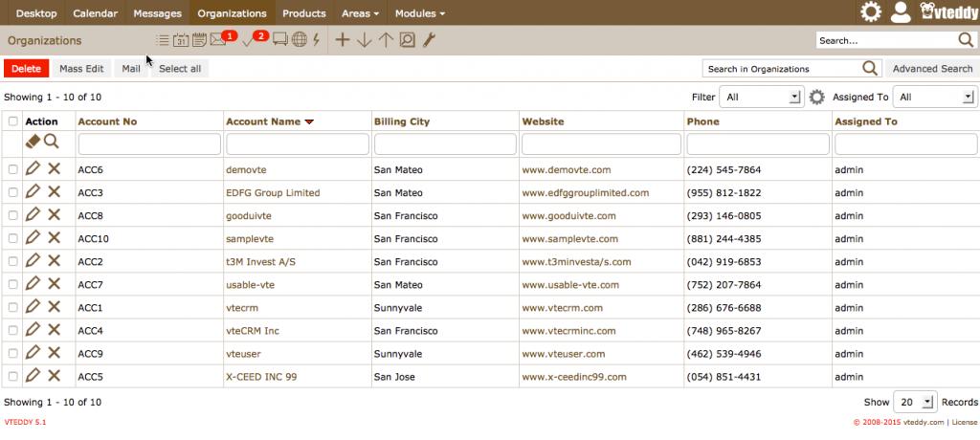The image size is (980, 440).
Task: Click delete X for samplevte row
Action: 55,237
